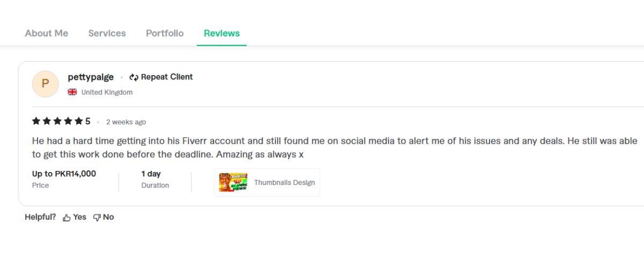
Task: Click the No helpful label
Action: [x=108, y=217]
